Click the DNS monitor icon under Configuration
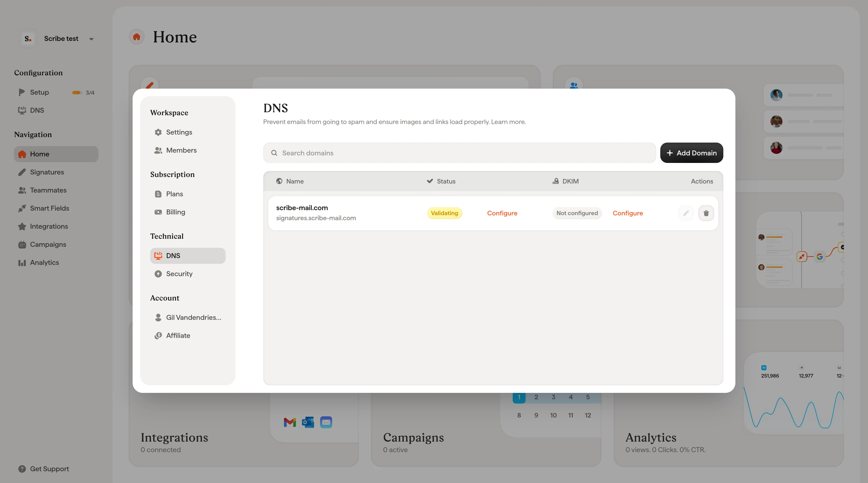This screenshot has width=868, height=483. (x=22, y=110)
